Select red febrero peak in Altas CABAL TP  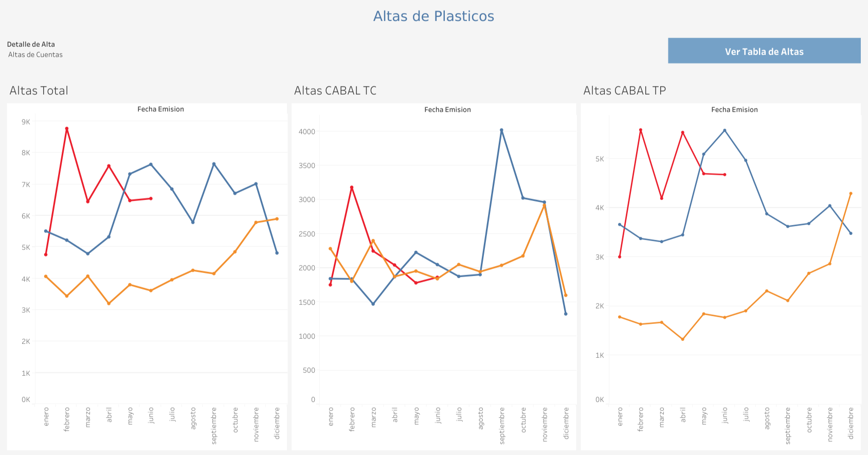641,130
